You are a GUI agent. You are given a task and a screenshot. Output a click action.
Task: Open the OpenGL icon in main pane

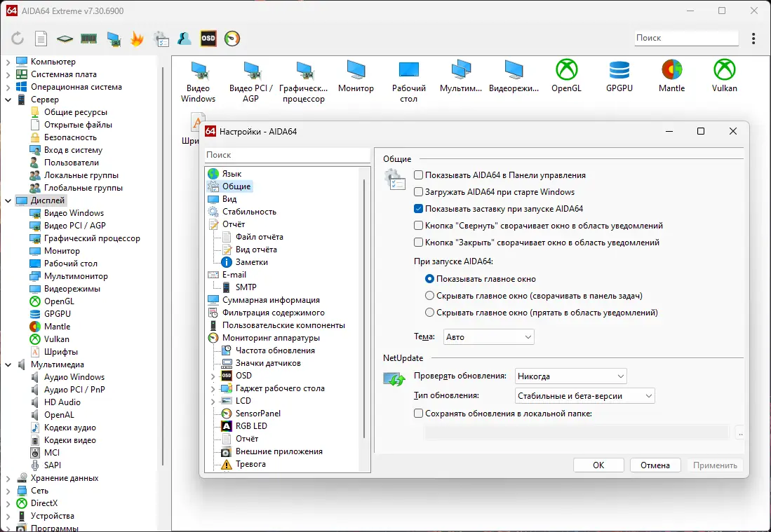566,76
